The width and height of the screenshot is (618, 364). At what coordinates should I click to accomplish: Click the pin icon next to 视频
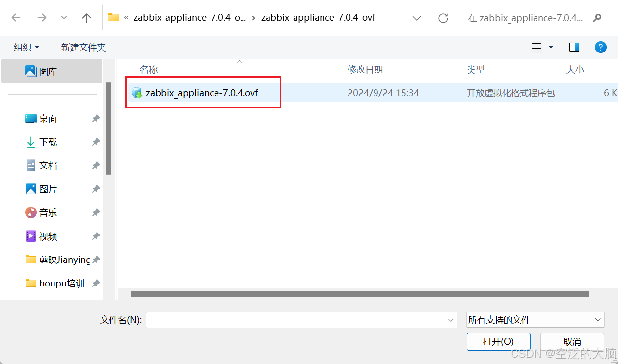coord(96,236)
